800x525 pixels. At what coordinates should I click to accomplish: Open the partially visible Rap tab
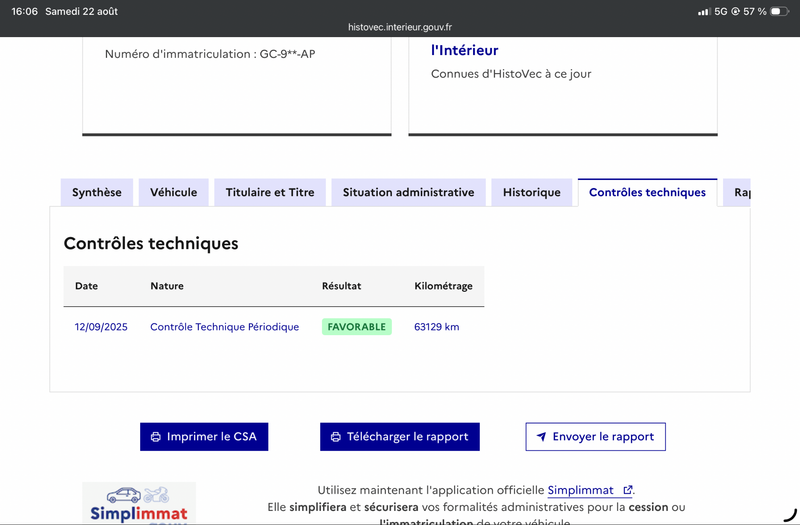pyautogui.click(x=737, y=192)
